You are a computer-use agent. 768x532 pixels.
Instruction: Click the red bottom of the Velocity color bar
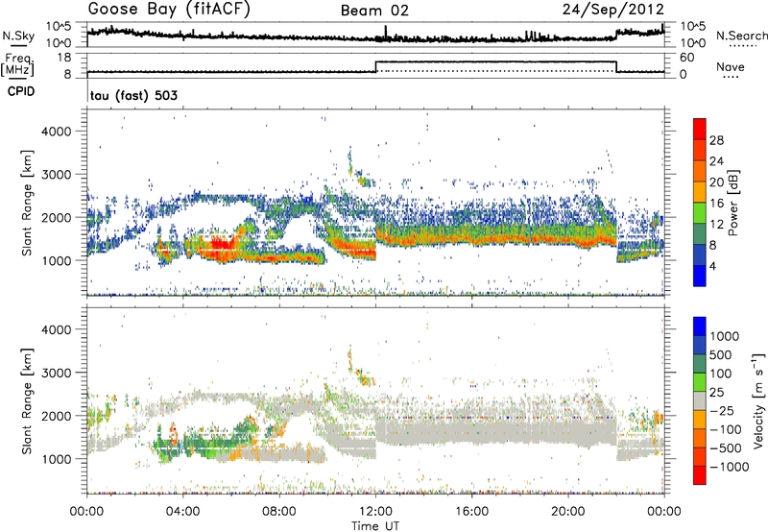tap(700, 475)
